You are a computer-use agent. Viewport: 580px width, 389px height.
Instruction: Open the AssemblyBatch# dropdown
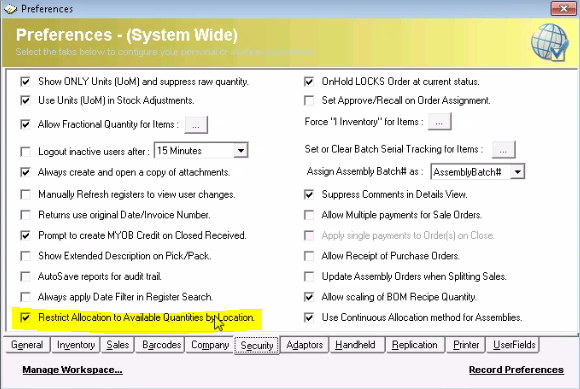[517, 172]
